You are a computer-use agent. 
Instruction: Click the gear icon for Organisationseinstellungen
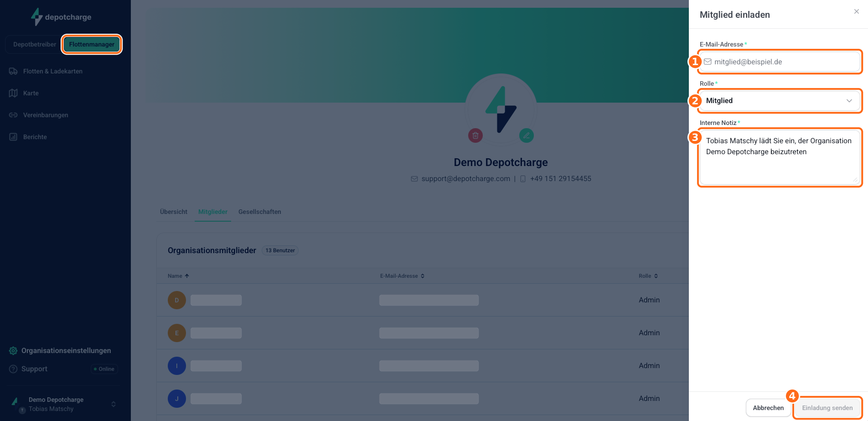coord(13,351)
